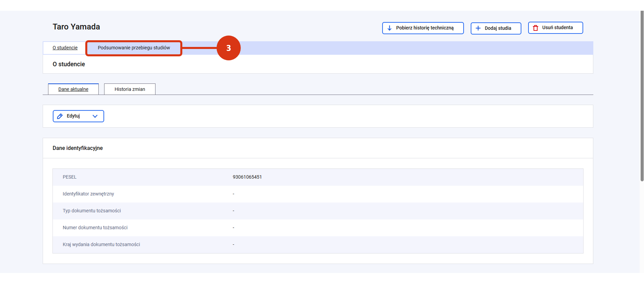The width and height of the screenshot is (644, 282).
Task: Expand the Edytuj dropdown chevron
Action: pyautogui.click(x=95, y=116)
